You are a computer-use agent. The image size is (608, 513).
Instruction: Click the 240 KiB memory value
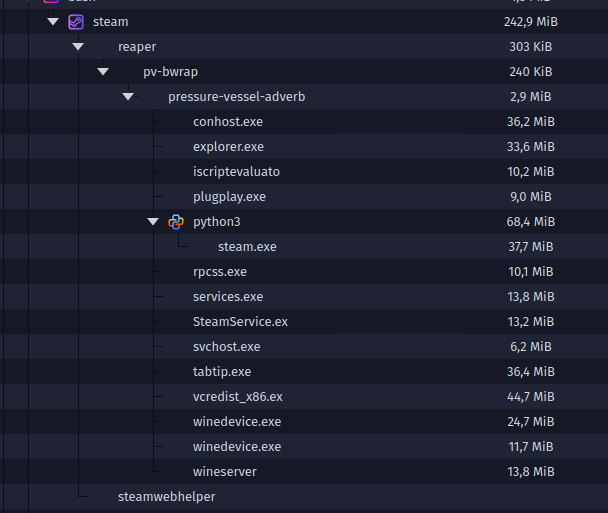click(531, 72)
